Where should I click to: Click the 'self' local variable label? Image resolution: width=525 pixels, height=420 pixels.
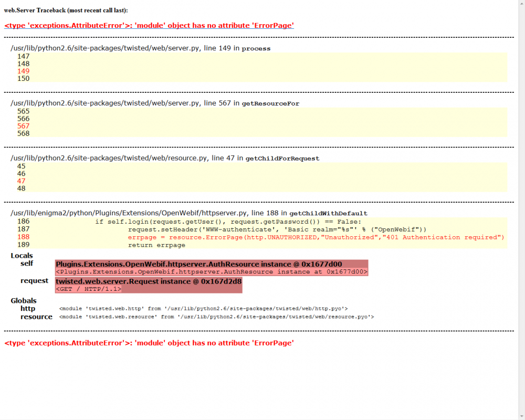point(27,263)
